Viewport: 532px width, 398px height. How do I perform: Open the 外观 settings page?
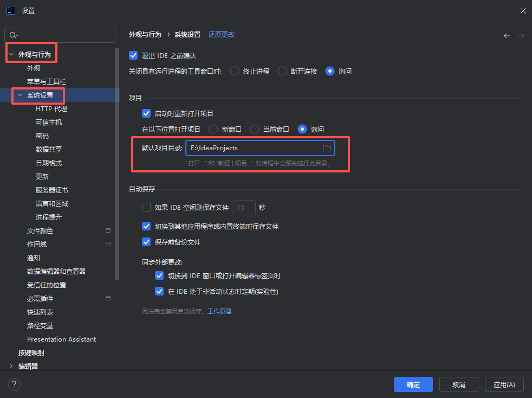pos(33,68)
